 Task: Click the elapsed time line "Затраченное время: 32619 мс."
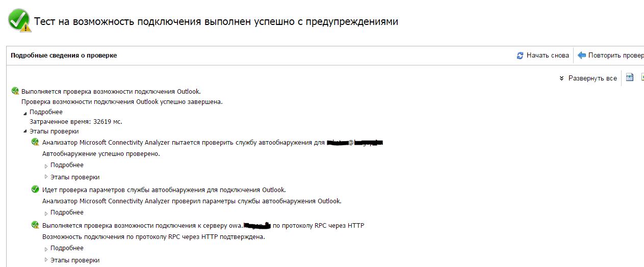click(x=75, y=122)
